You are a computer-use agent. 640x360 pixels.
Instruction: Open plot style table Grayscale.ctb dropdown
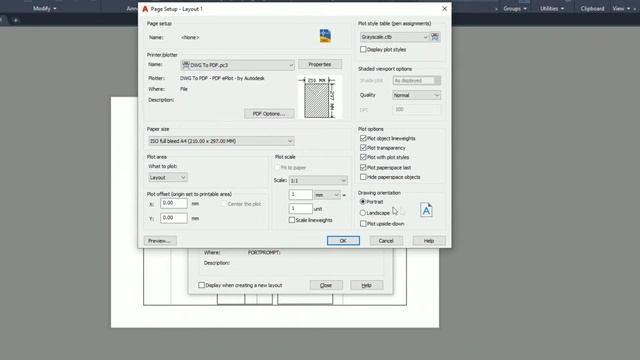coord(394,37)
